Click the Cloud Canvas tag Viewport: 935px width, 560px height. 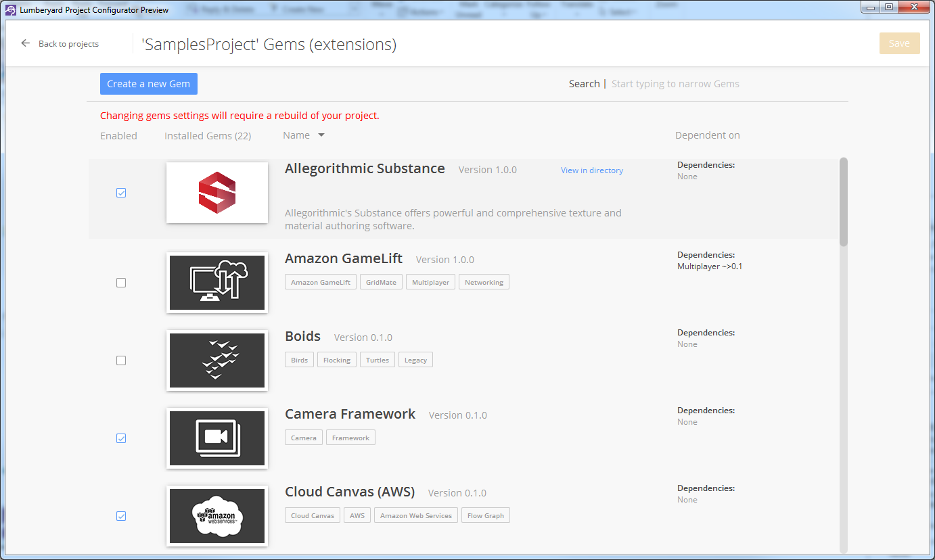(x=313, y=515)
